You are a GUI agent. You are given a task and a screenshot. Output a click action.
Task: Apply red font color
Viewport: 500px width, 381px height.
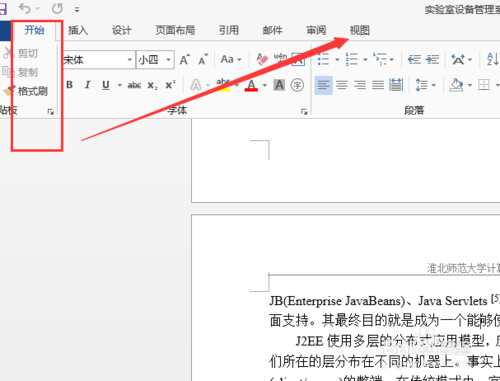251,85
